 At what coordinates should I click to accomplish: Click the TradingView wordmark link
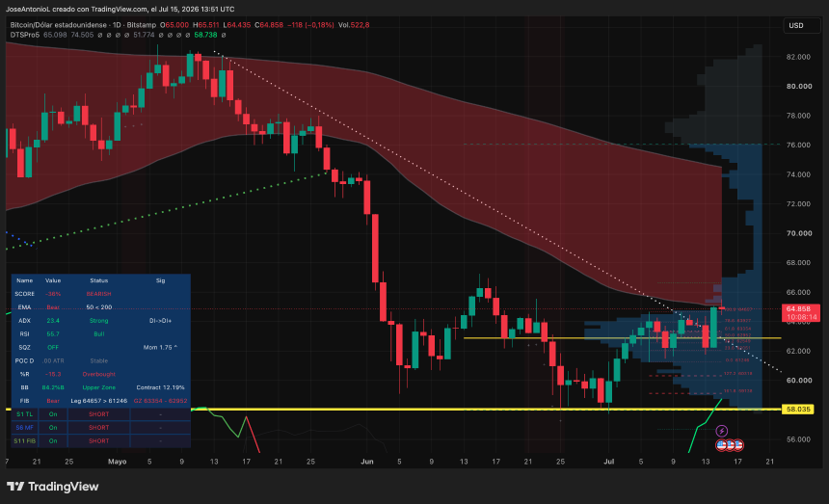click(63, 487)
